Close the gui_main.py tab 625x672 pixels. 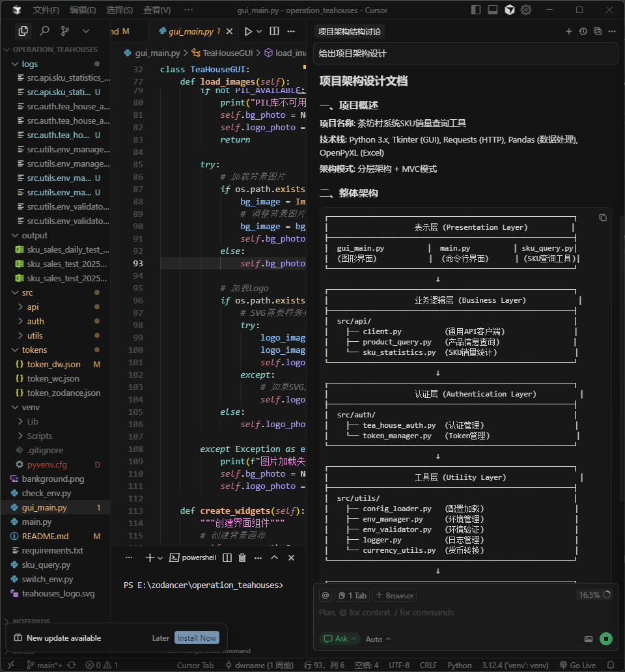coord(230,31)
